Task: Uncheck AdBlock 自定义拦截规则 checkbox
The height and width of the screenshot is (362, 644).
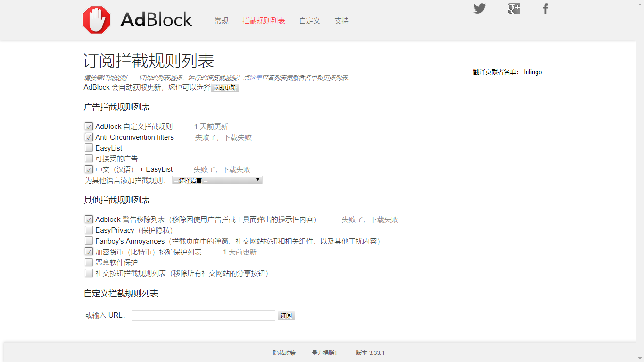Action: point(89,126)
